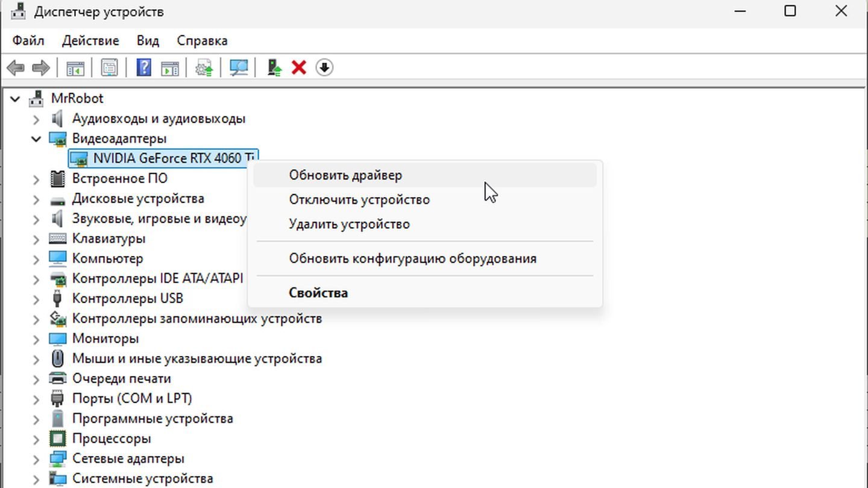Expand the Программные устройства chevron
The height and width of the screenshot is (488, 868).
tap(36, 419)
